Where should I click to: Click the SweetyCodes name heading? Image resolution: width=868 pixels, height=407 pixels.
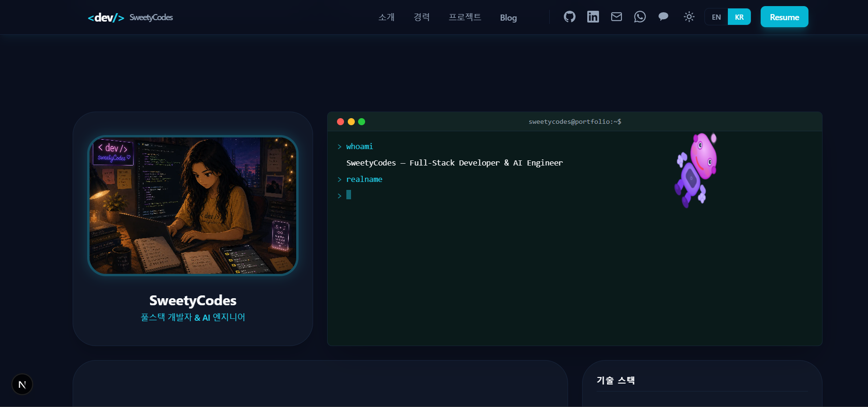(193, 301)
